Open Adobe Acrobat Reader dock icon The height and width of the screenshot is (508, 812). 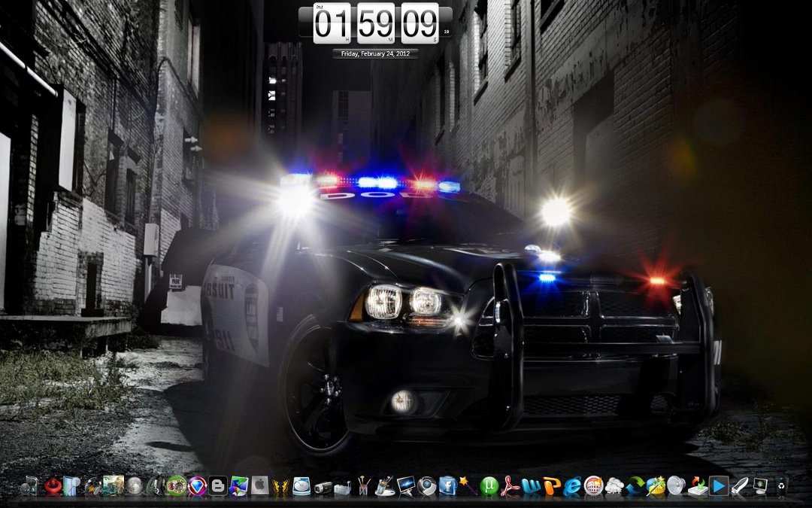tap(510, 485)
